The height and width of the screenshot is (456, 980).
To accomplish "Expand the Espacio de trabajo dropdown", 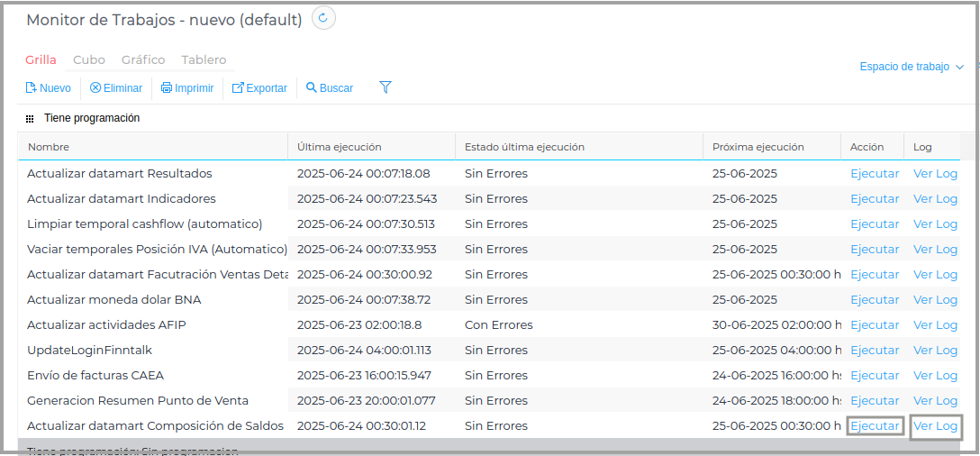I will 912,67.
